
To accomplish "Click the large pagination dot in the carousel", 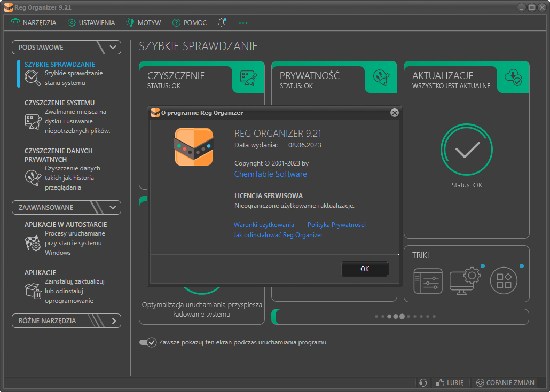I will (402, 316).
